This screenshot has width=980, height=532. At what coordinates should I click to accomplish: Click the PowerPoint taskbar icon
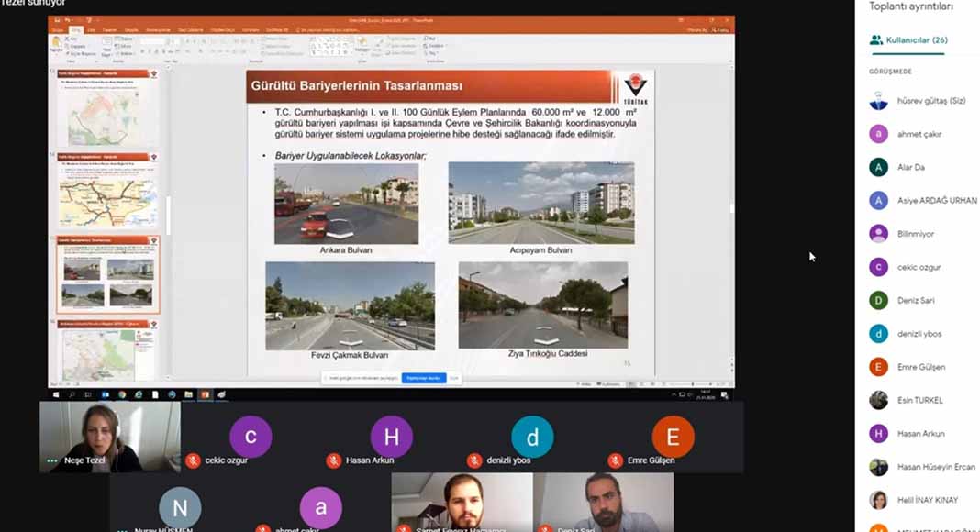click(x=205, y=394)
